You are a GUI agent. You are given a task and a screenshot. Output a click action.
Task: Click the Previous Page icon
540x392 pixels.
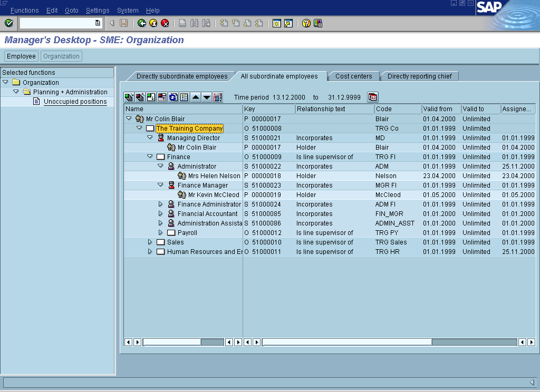pos(236,23)
